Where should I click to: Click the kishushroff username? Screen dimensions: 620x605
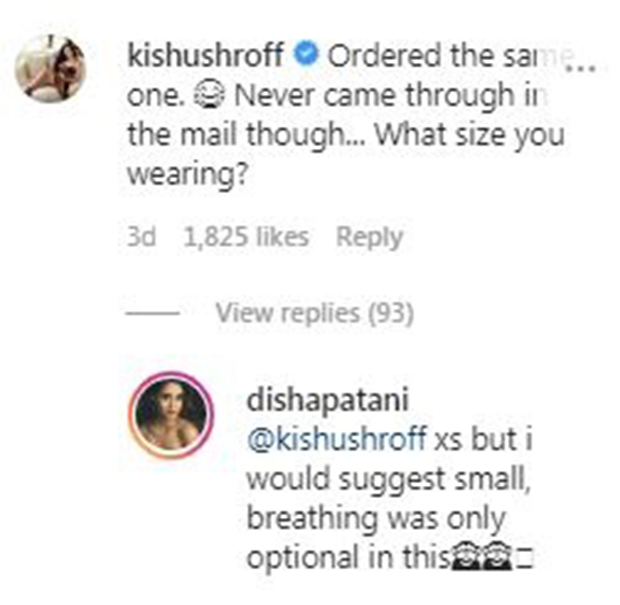[x=206, y=55]
